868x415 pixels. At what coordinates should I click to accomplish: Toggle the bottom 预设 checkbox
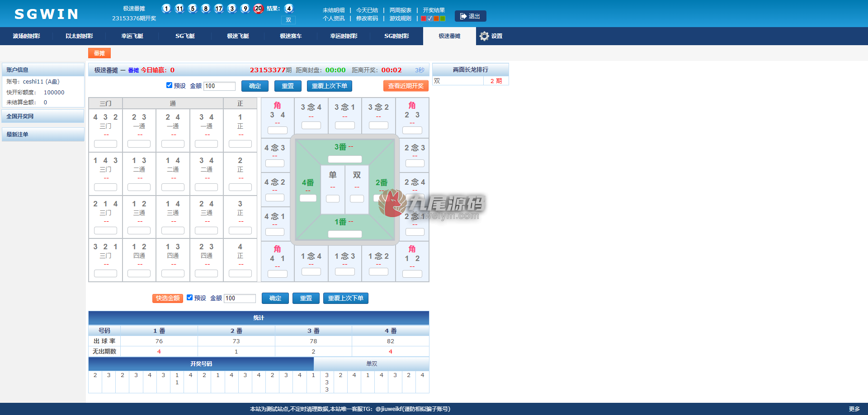pyautogui.click(x=189, y=298)
